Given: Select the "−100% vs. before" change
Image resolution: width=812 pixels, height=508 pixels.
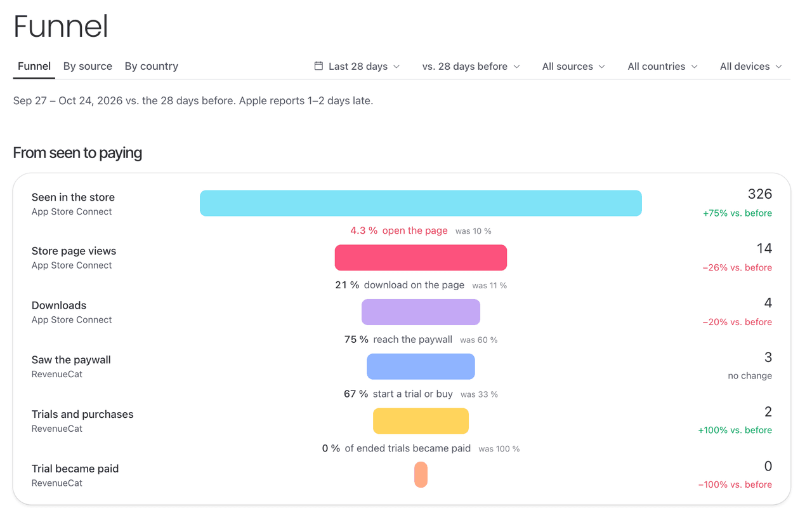Looking at the screenshot, I should click(x=735, y=485).
